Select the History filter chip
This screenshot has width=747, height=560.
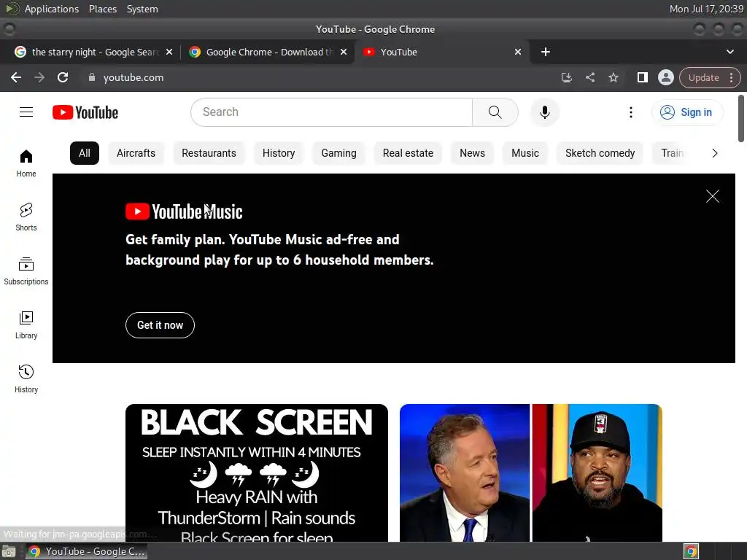coord(279,153)
